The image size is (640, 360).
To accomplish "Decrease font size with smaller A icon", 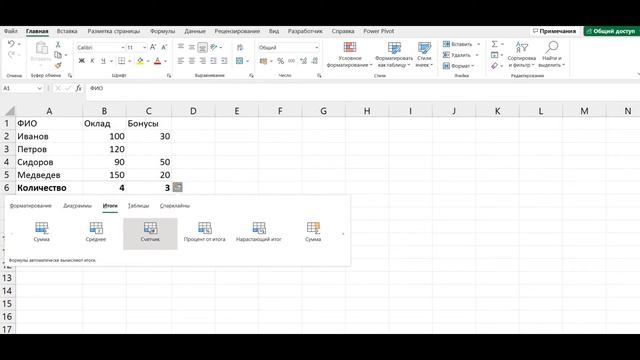I will coord(164,47).
